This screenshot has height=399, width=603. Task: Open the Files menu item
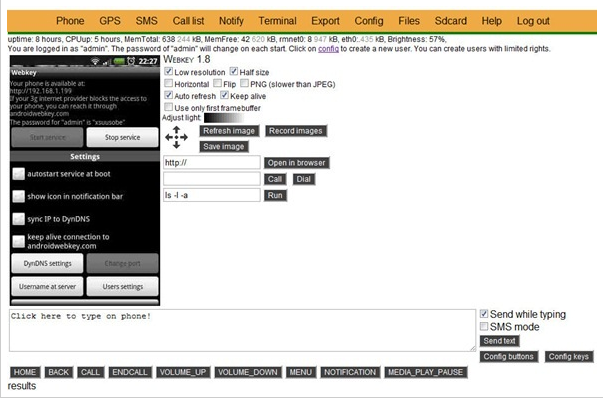(409, 21)
